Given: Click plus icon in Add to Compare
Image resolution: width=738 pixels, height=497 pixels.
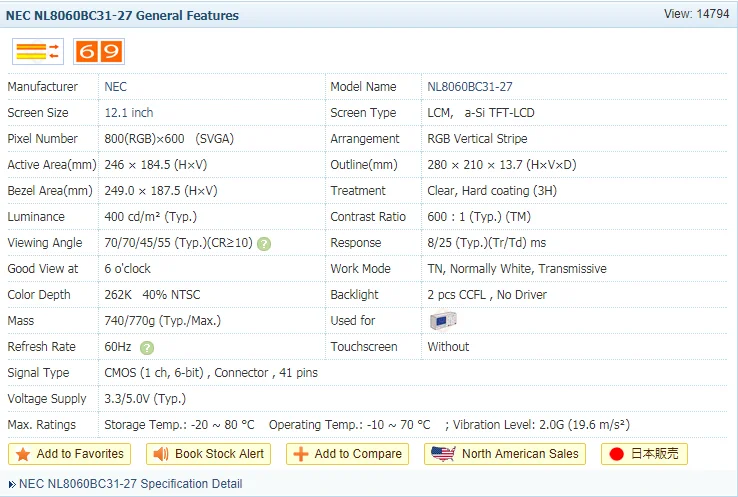Looking at the screenshot, I should pyautogui.click(x=301, y=454).
